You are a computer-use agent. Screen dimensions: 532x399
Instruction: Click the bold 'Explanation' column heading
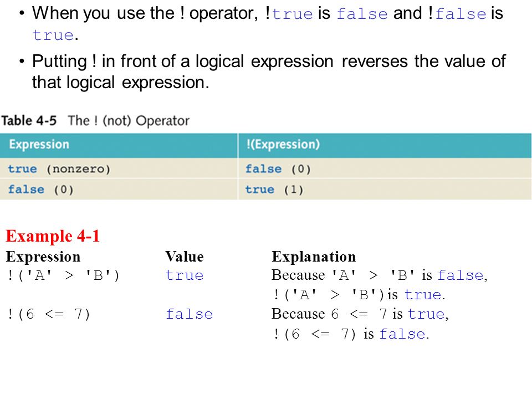314,257
